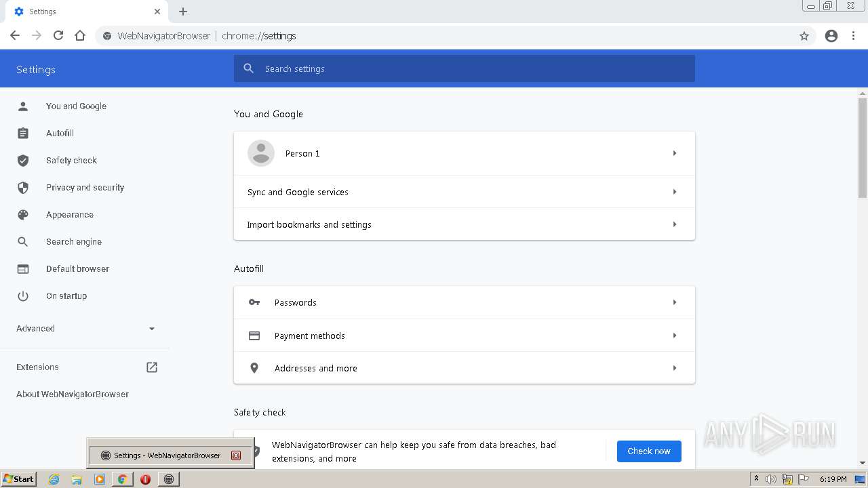Expand the Passwords row arrow
Image resolution: width=868 pixels, height=488 pixels.
click(675, 302)
